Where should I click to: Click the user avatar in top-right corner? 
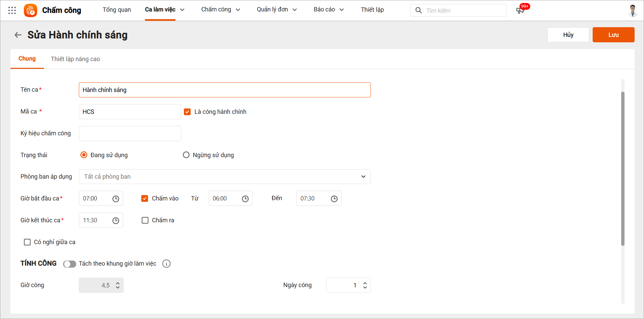coord(633,10)
